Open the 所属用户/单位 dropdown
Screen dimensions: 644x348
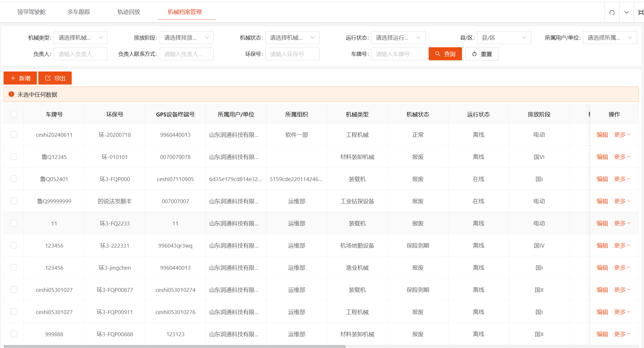click(x=610, y=38)
